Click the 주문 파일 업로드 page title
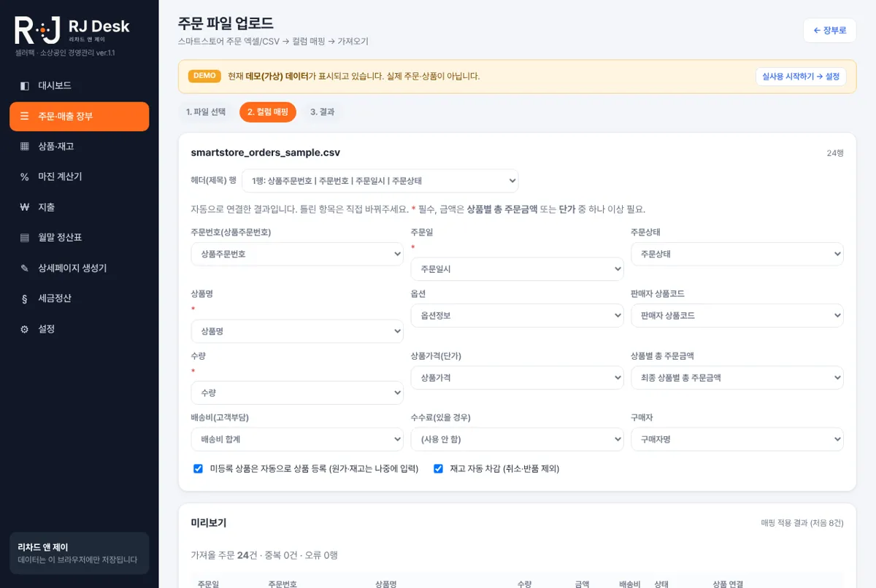Screen dimensions: 876x588 226,23
